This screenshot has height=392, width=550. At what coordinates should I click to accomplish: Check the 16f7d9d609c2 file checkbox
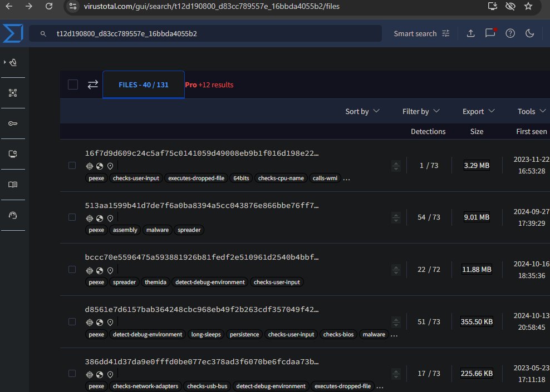pyautogui.click(x=72, y=165)
